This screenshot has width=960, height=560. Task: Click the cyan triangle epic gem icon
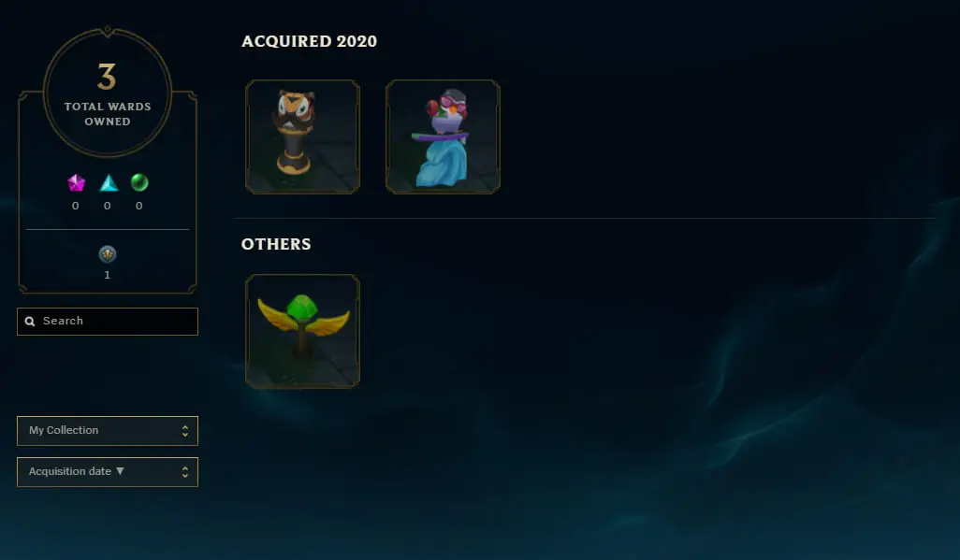(109, 182)
